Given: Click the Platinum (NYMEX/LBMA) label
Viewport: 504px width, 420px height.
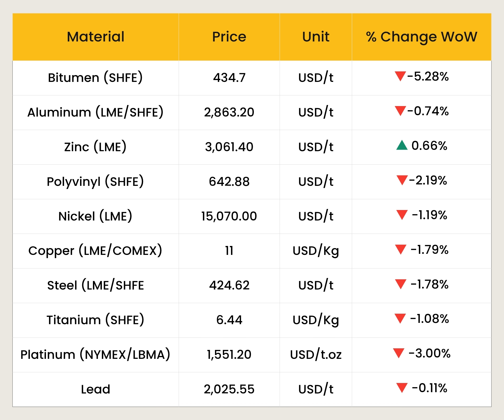Looking at the screenshot, I should pos(95,355).
